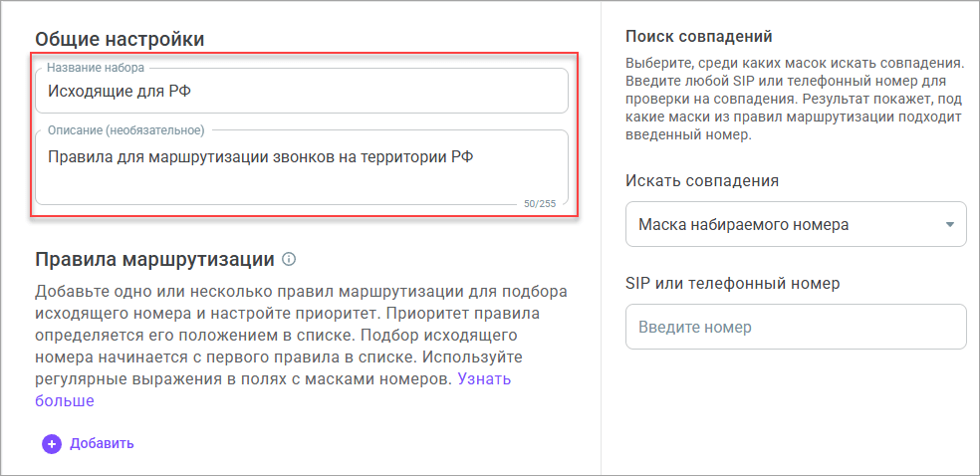Click the Добавить button label
980x476 pixels.
[x=102, y=444]
